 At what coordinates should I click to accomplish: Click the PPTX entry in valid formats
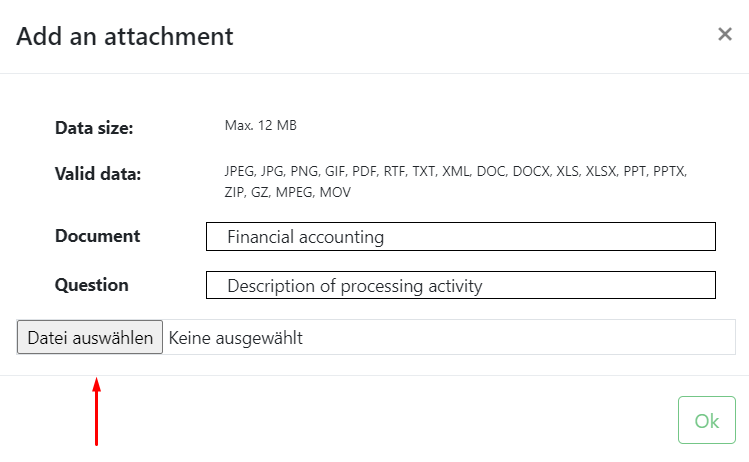(669, 171)
